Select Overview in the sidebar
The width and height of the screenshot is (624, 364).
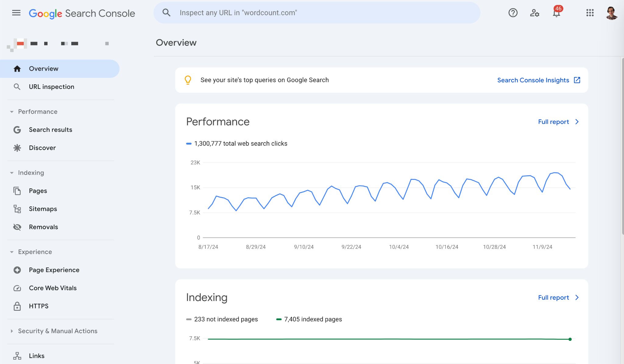click(44, 68)
